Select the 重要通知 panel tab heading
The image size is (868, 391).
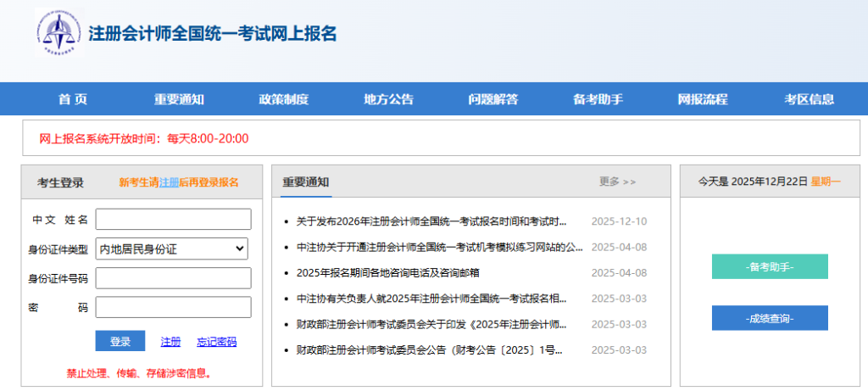click(x=305, y=182)
